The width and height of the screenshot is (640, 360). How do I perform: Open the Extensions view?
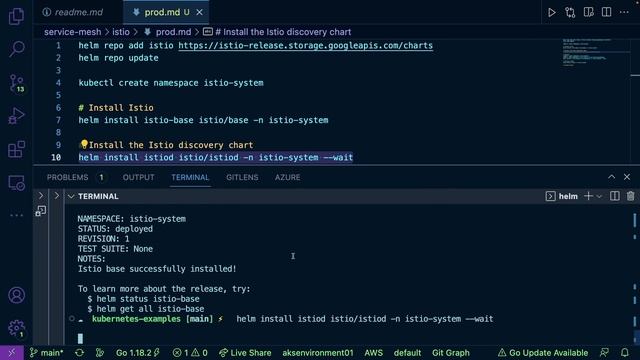click(x=16, y=149)
